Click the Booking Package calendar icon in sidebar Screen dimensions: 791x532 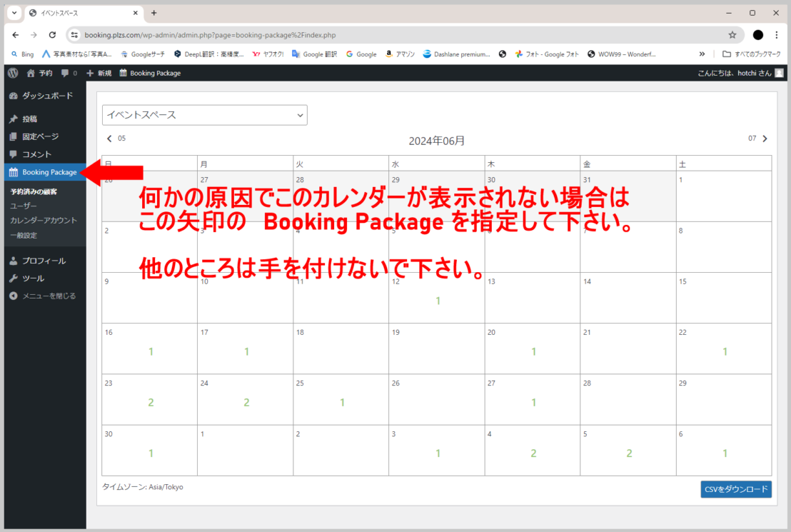(x=13, y=172)
